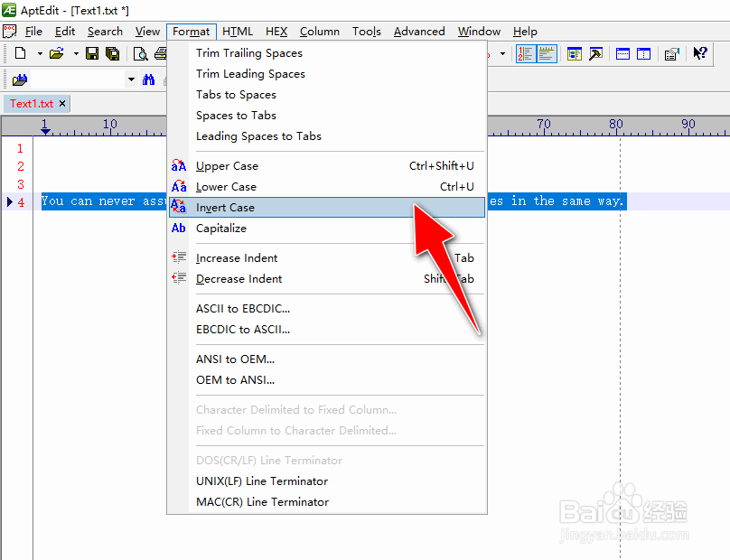
Task: Choose UNIX(LF) Line Terminator
Action: (327, 481)
